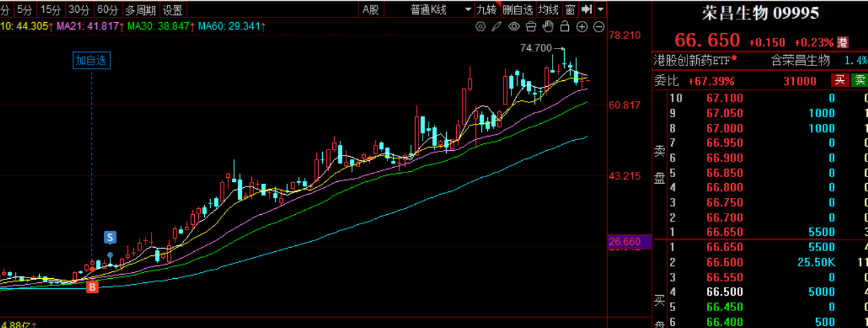Click the red B buy marker
Image resolution: width=868 pixels, height=328 pixels.
[x=92, y=287]
